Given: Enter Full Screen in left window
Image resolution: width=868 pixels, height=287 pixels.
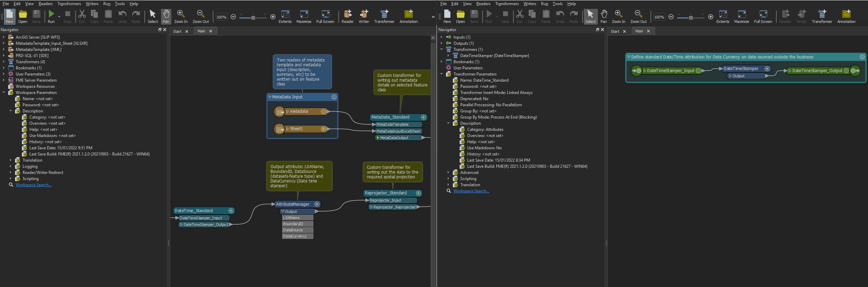Looking at the screenshot, I should [x=325, y=16].
